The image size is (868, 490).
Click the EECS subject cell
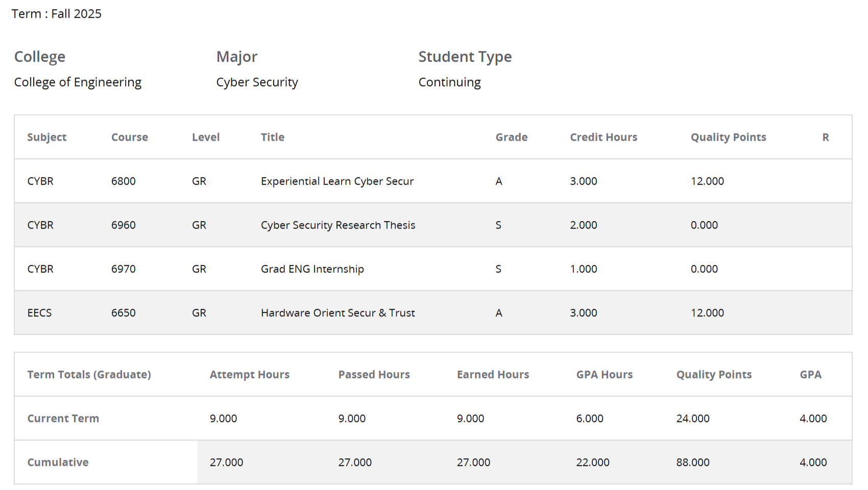(x=39, y=313)
